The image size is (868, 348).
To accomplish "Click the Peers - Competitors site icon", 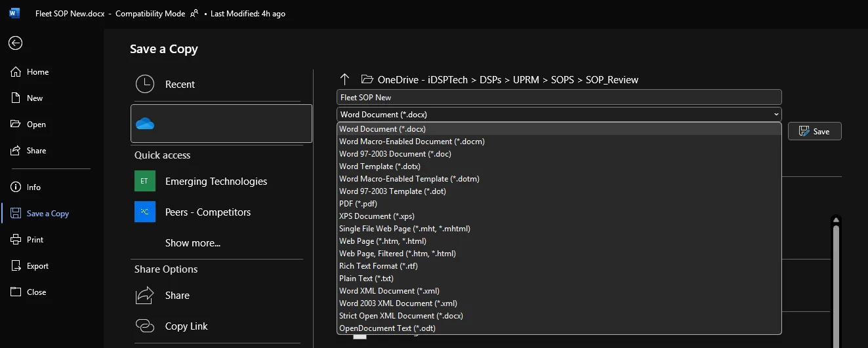I will 145,212.
